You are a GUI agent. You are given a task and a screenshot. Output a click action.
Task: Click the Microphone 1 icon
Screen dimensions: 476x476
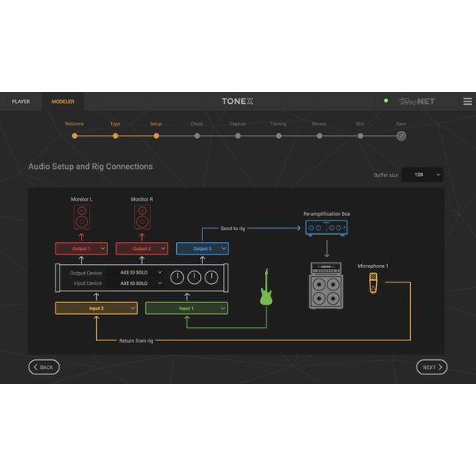pos(373,282)
